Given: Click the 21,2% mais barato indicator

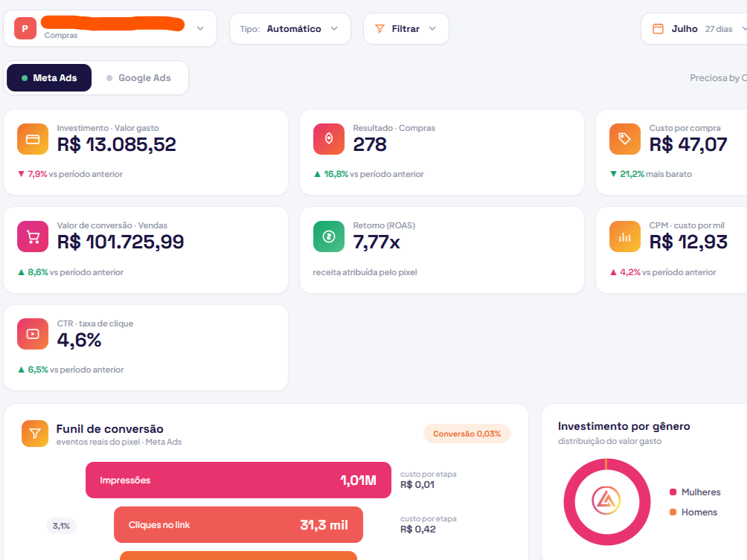Looking at the screenshot, I should (651, 174).
